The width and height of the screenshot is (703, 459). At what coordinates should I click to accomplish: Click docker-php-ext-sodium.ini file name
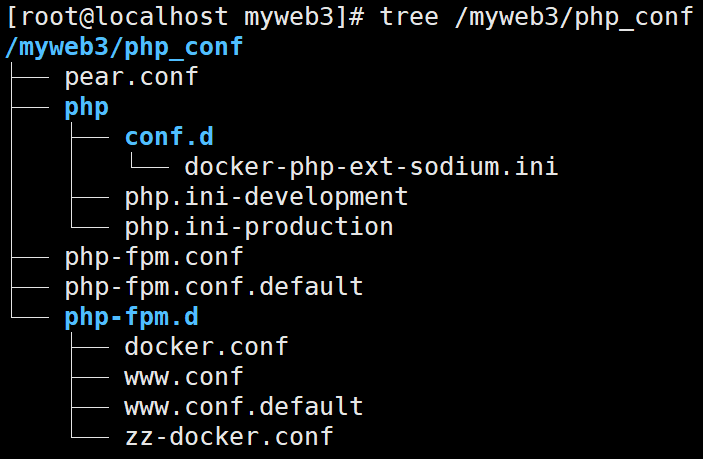pyautogui.click(x=370, y=166)
